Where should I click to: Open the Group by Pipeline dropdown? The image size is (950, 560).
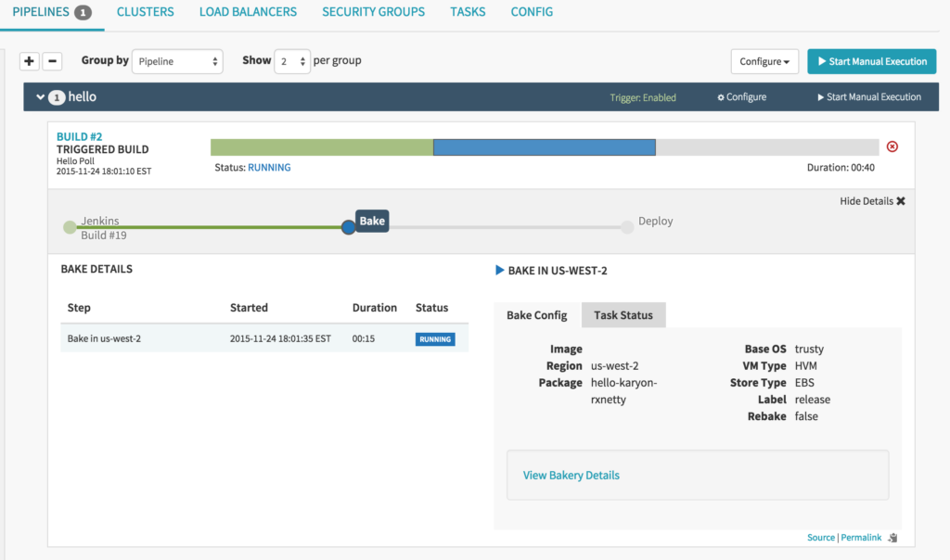pos(177,60)
